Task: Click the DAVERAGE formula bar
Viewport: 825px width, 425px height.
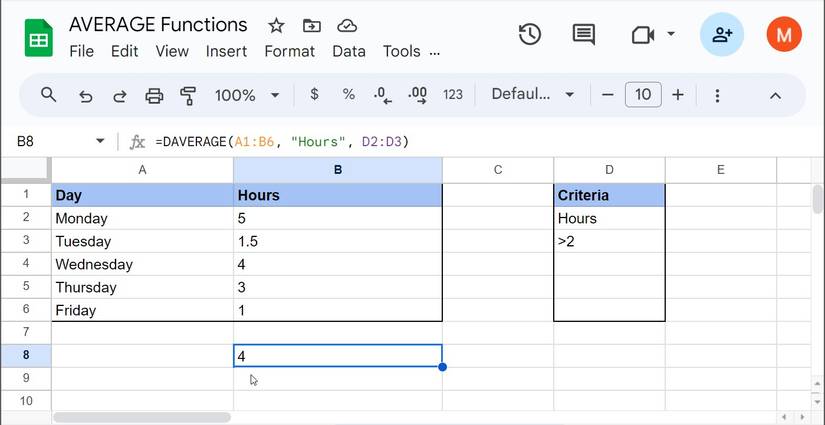Action: tap(474, 141)
